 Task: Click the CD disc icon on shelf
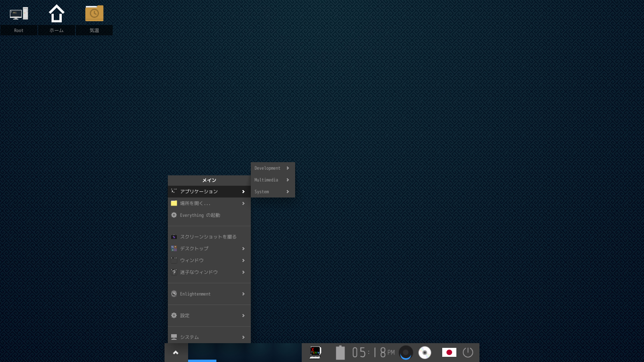point(425,353)
